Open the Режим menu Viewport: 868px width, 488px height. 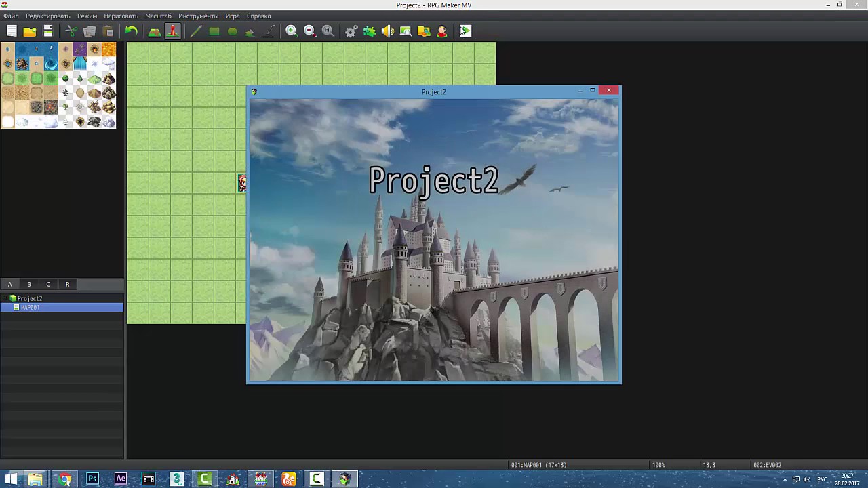(x=87, y=16)
